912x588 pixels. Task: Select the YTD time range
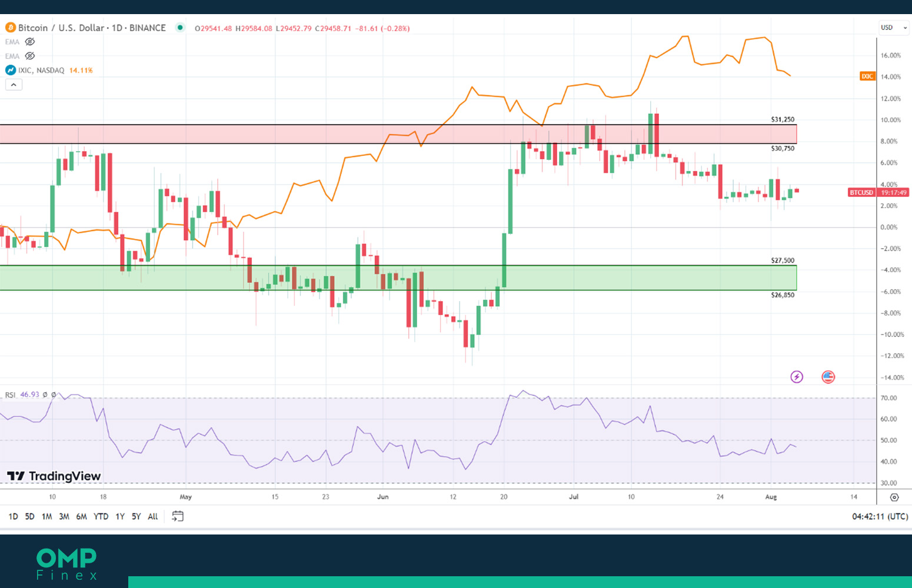click(x=101, y=517)
